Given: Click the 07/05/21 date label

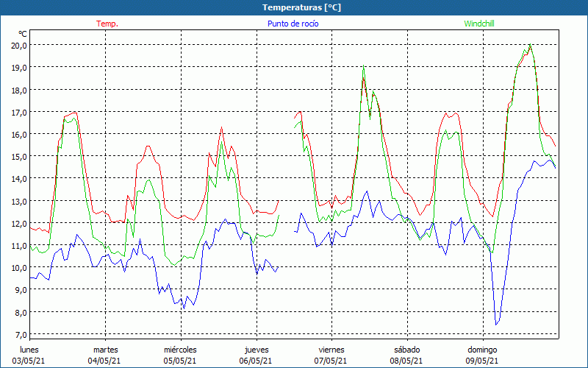Looking at the screenshot, I should tap(331, 361).
